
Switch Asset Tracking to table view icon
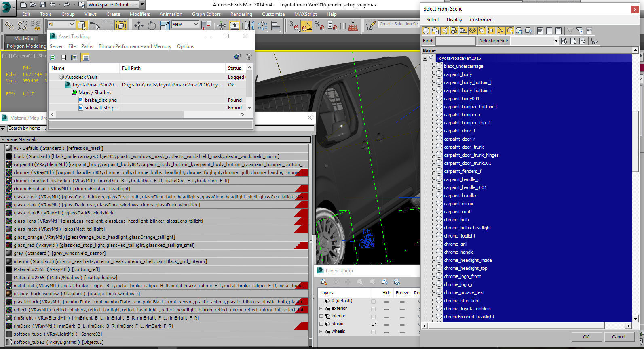coord(85,57)
